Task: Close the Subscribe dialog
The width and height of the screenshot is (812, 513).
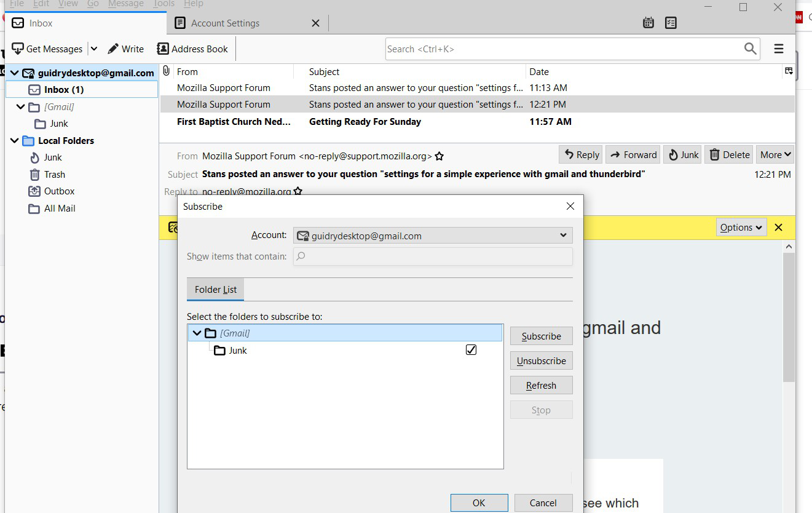Action: click(x=570, y=206)
